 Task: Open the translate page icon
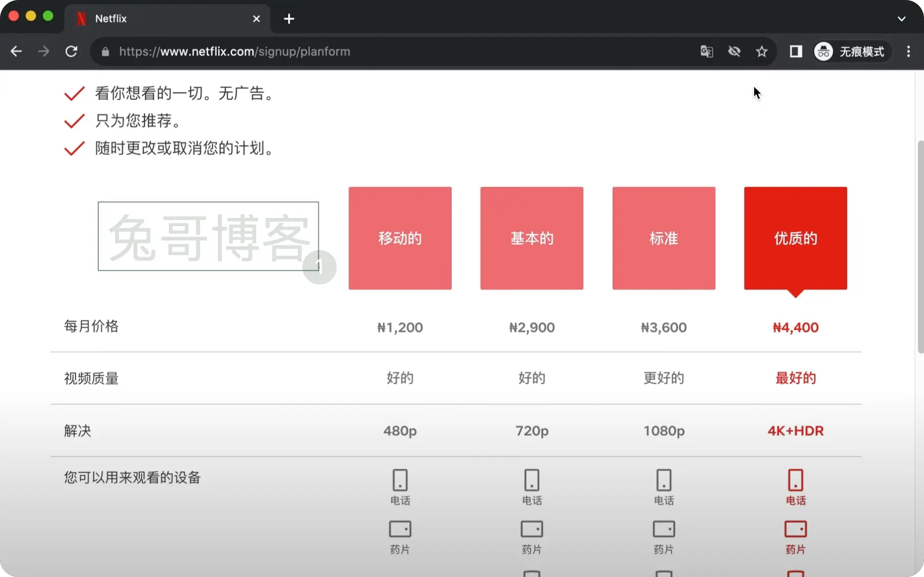click(x=707, y=52)
